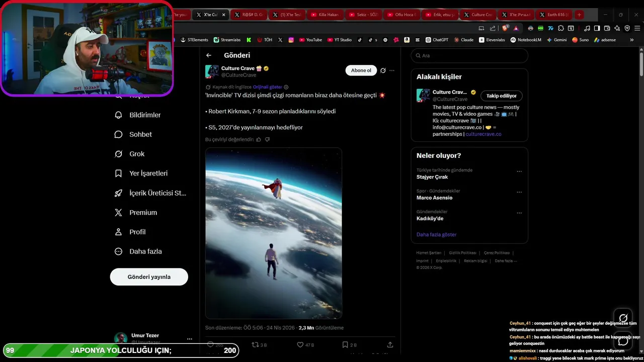The height and width of the screenshot is (362, 644).
Task: Open Grok explain icon on the post
Action: tap(383, 70)
